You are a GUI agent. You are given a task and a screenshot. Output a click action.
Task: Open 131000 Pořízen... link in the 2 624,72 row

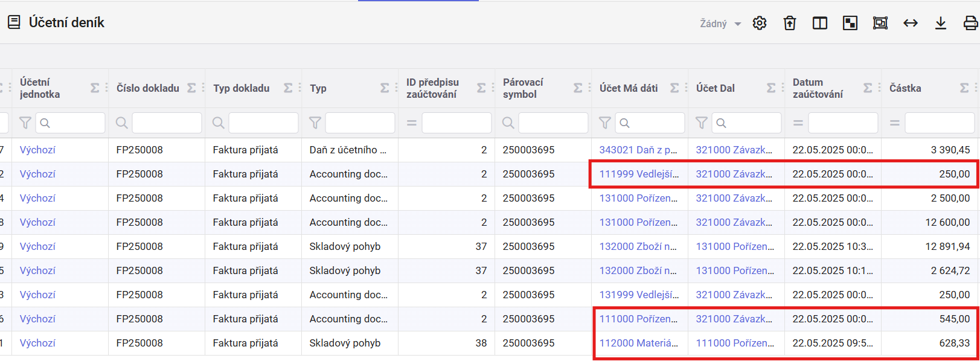coord(735,270)
